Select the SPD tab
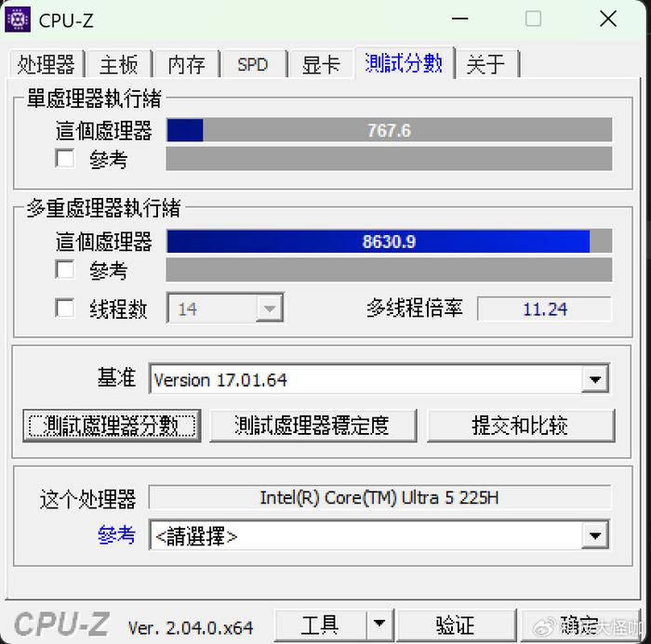This screenshot has width=651, height=644. (253, 65)
